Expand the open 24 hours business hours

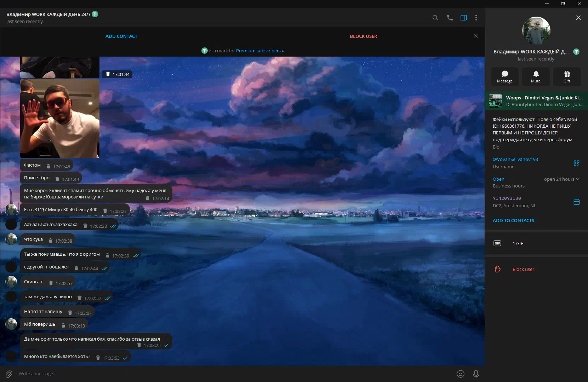point(561,179)
